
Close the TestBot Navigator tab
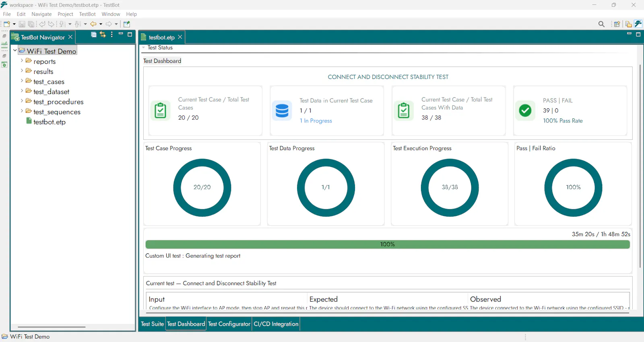point(70,37)
